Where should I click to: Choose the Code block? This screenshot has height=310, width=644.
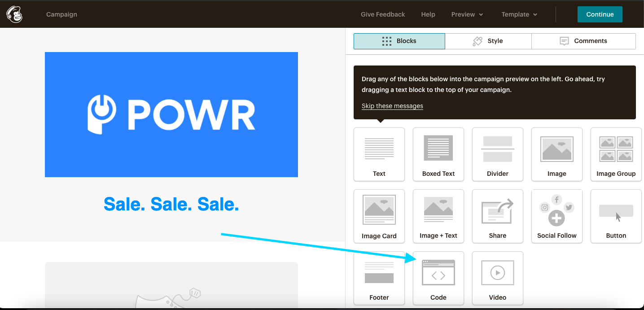click(438, 278)
